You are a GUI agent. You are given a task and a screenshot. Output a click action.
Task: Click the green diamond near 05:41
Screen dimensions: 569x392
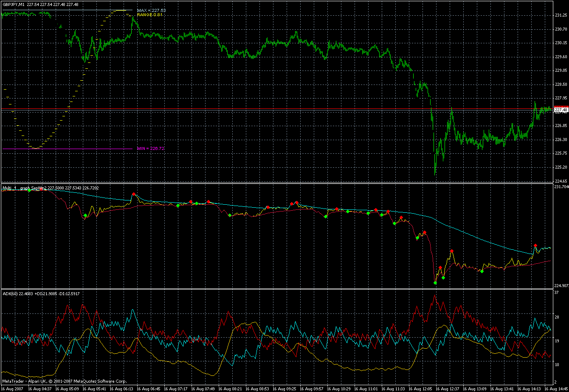pos(85,216)
